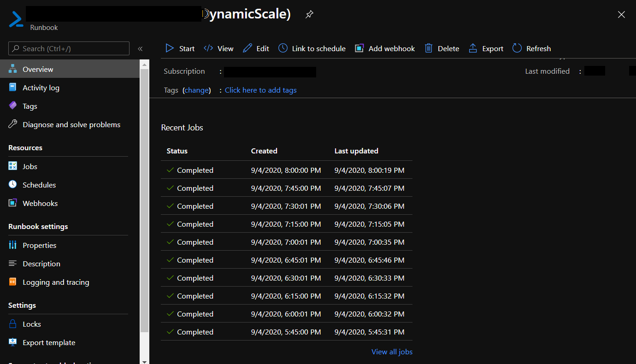This screenshot has height=364, width=636.
Task: Click the View code icon
Action: (x=208, y=48)
